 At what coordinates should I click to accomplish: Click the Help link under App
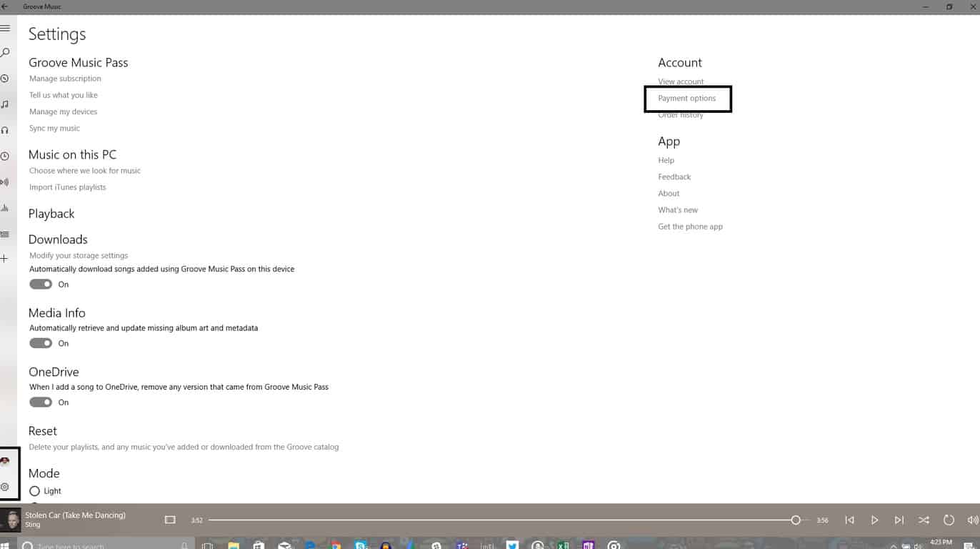point(666,160)
